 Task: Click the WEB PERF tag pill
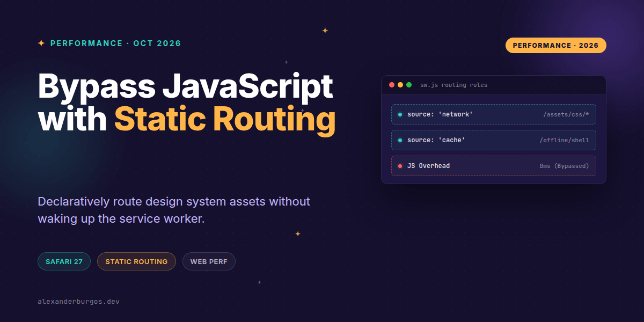(x=209, y=261)
